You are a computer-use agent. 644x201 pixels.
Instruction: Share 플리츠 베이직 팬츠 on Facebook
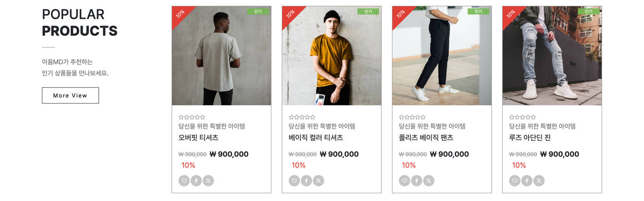pyautogui.click(x=417, y=181)
